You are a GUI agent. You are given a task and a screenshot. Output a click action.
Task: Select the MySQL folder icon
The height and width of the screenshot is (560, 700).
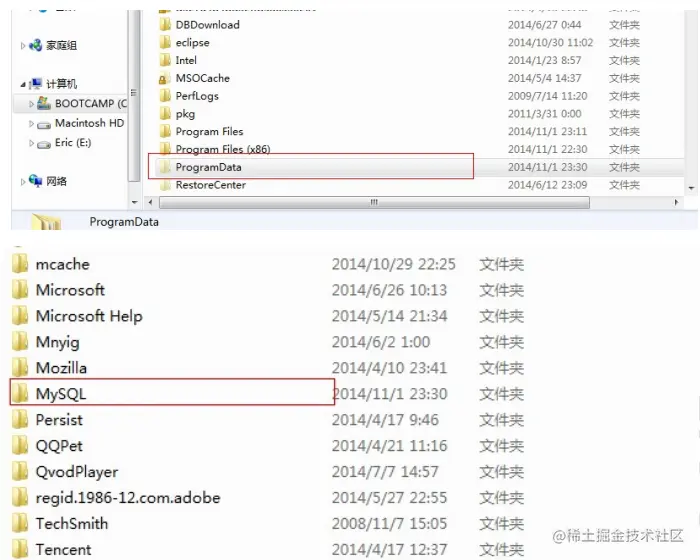[x=20, y=393]
